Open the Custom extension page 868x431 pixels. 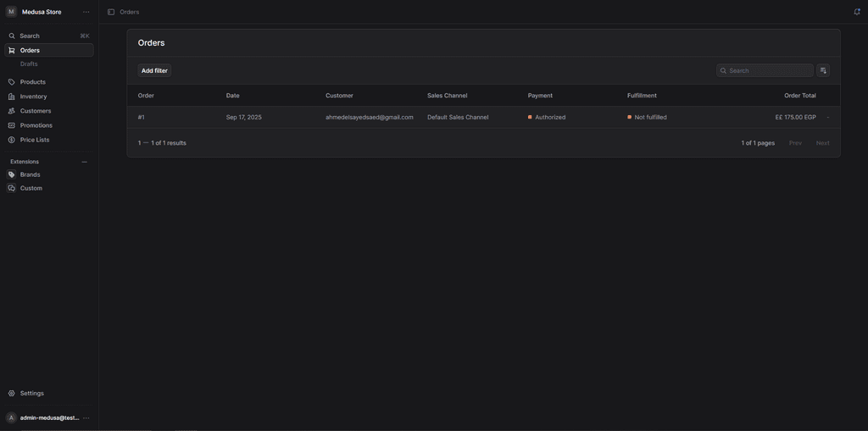31,188
